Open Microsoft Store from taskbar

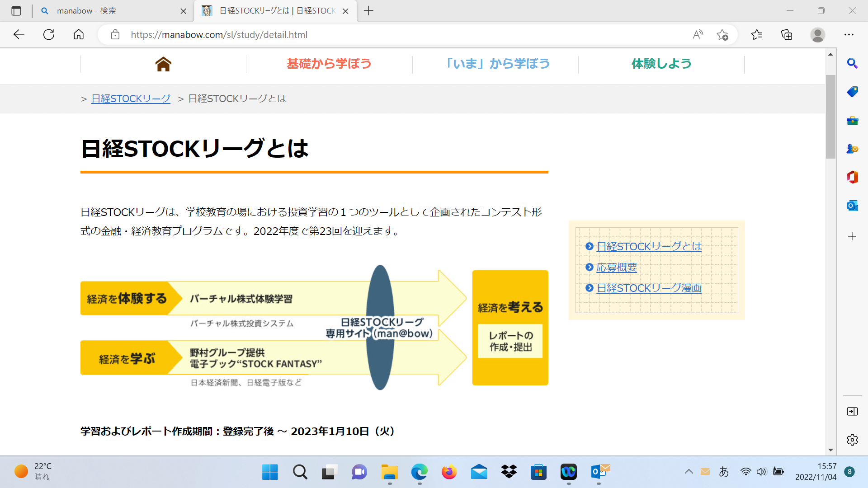point(538,472)
